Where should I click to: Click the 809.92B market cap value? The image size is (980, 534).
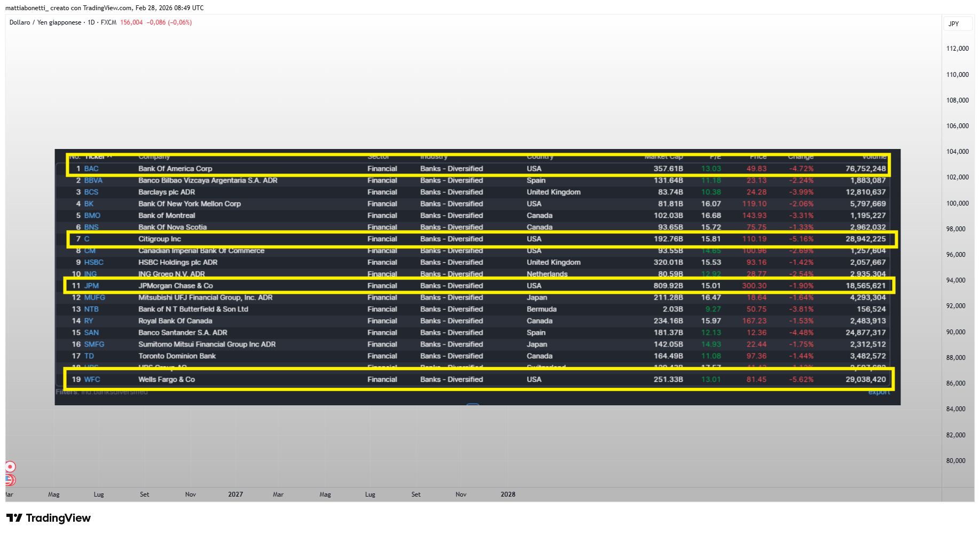tap(668, 286)
